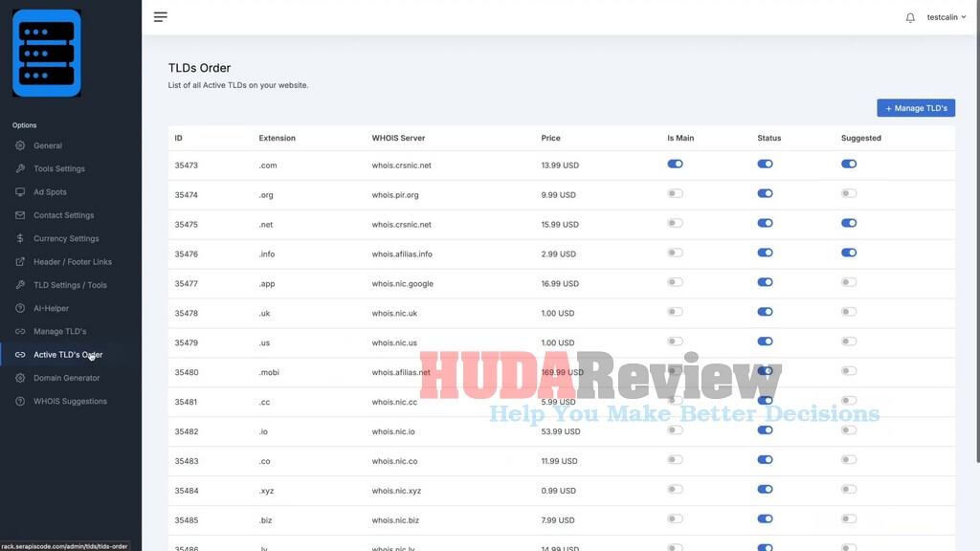
Task: Enable Suggested for .co
Action: (849, 460)
